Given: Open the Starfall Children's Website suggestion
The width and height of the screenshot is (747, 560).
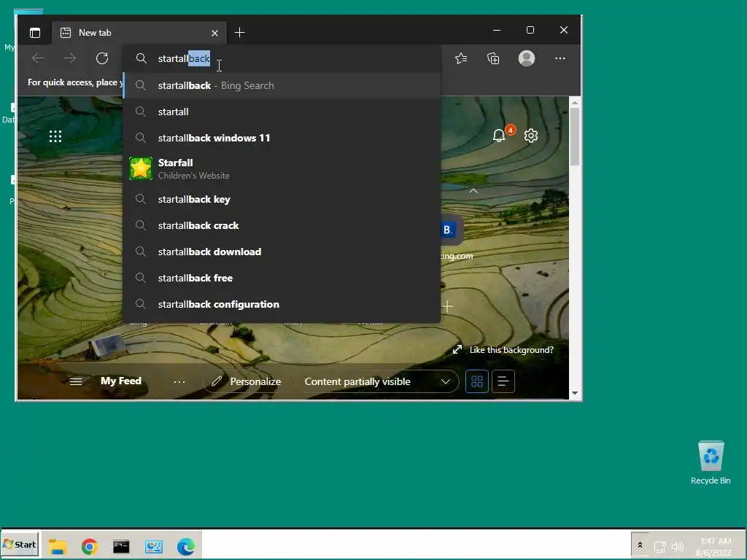Looking at the screenshot, I should coord(282,168).
